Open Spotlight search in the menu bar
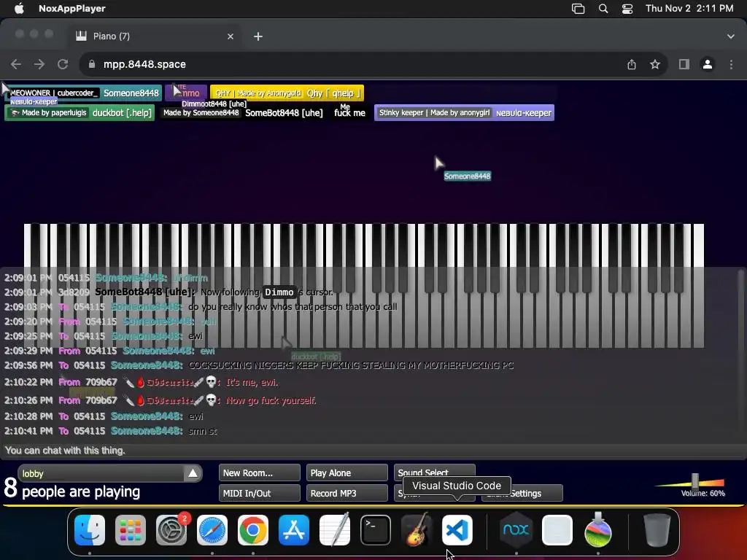Viewport: 747px width, 560px height. pyautogui.click(x=603, y=9)
